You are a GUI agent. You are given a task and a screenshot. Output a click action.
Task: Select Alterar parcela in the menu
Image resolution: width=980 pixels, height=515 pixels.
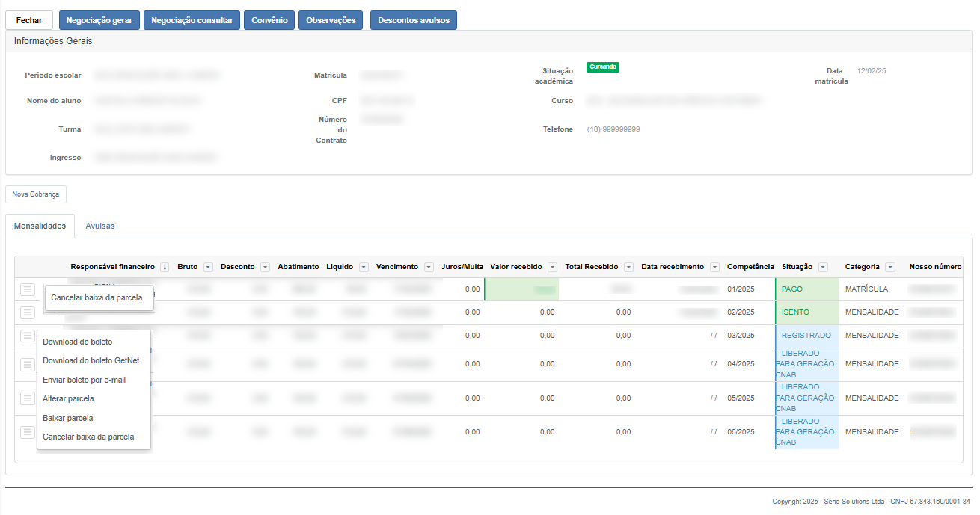[69, 398]
